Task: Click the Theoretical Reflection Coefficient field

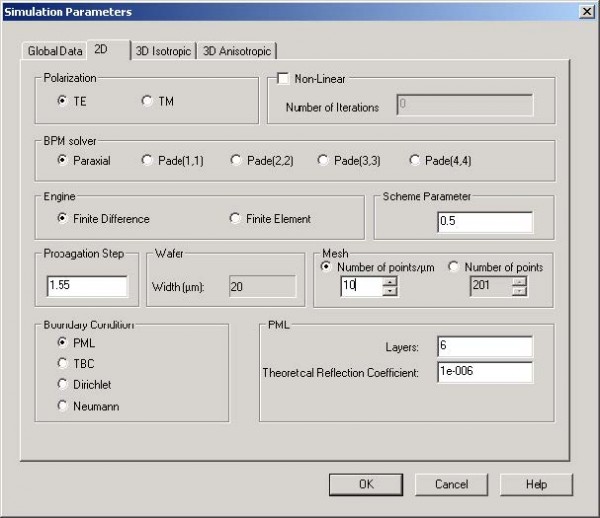Action: (x=485, y=372)
